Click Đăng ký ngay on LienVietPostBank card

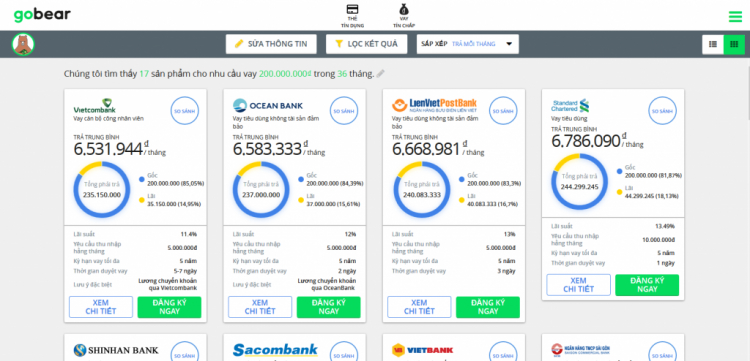(488, 307)
